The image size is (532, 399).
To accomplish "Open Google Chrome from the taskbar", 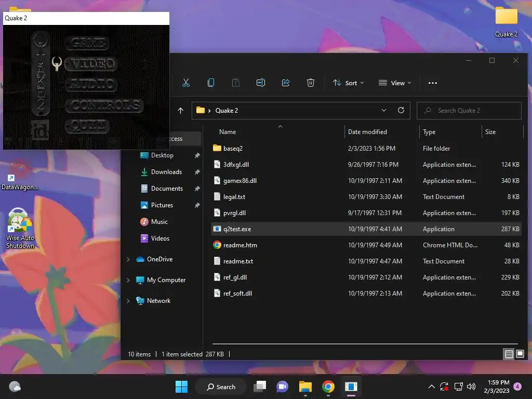I will pyautogui.click(x=328, y=387).
